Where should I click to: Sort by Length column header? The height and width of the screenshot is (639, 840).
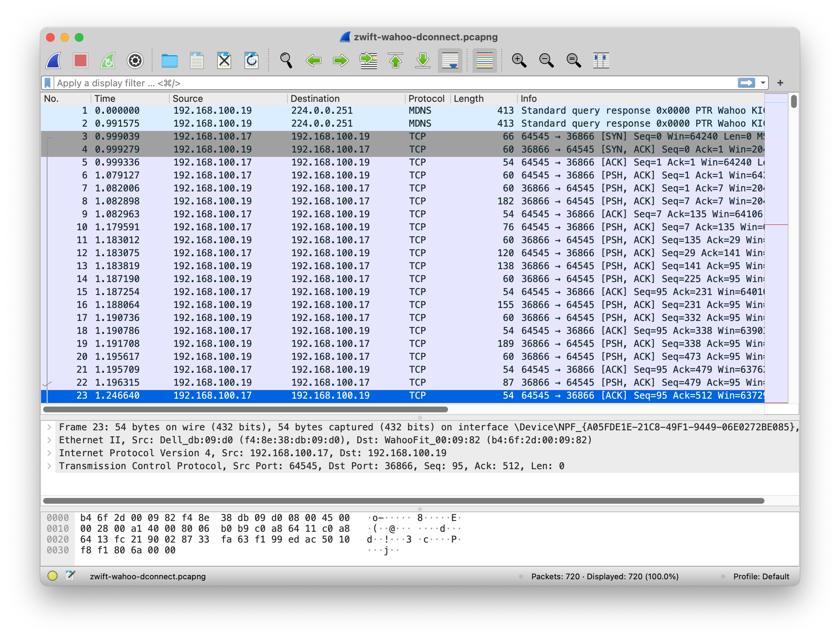coord(484,99)
